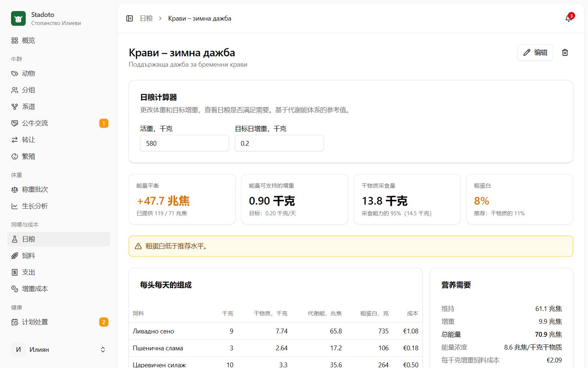
Task: Click the €1.08 cost cell
Action: coord(410,331)
